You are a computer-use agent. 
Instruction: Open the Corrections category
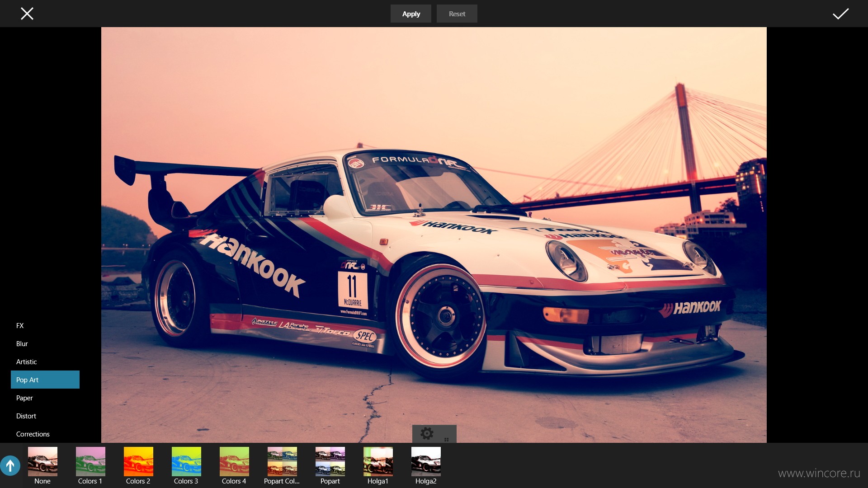tap(45, 434)
